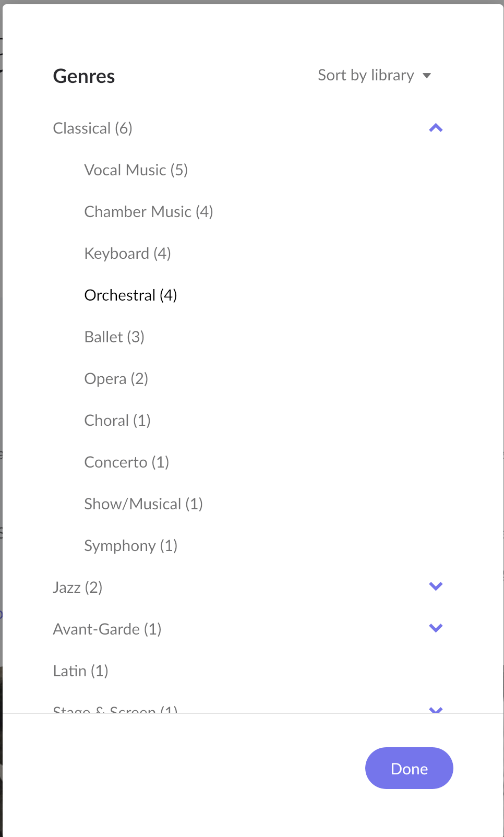Select the Ballet (3) subgenre
This screenshot has width=504, height=837.
click(x=114, y=337)
